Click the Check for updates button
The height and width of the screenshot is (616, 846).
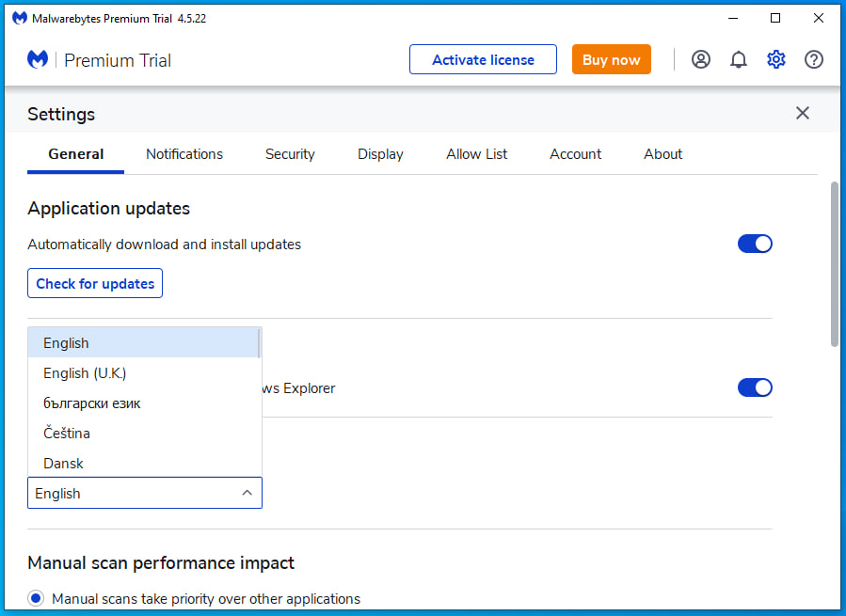coord(95,283)
